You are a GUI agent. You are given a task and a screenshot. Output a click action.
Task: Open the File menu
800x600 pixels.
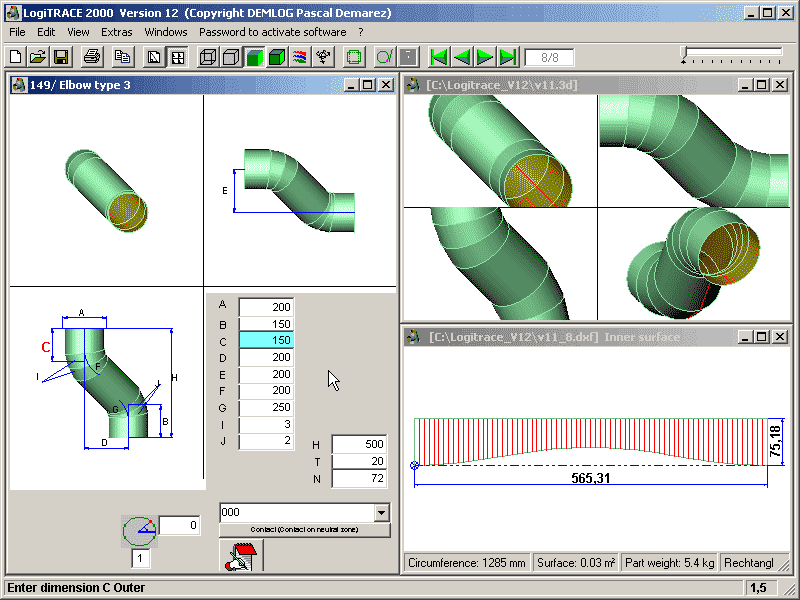tap(17, 32)
